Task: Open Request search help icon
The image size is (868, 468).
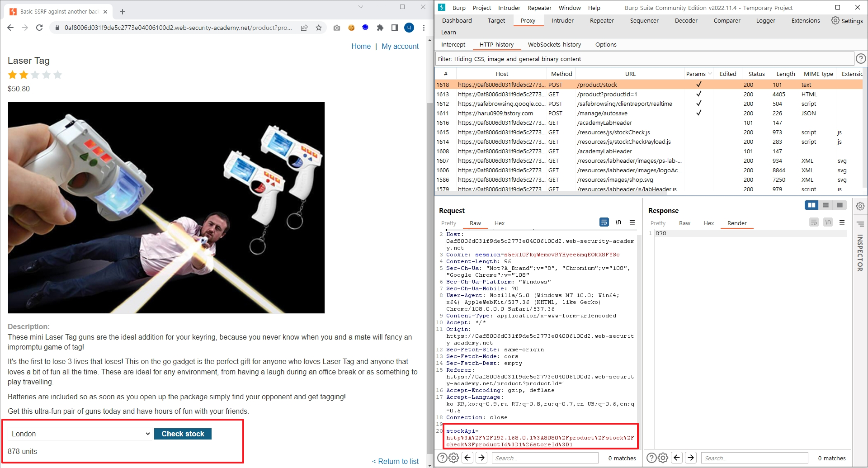Action: pyautogui.click(x=443, y=458)
